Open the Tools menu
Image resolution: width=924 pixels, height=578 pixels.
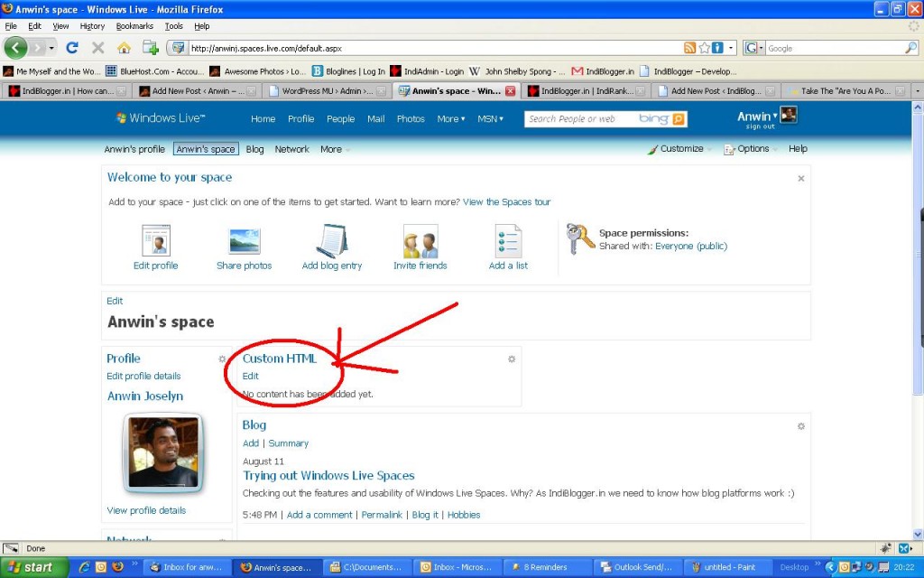click(173, 26)
